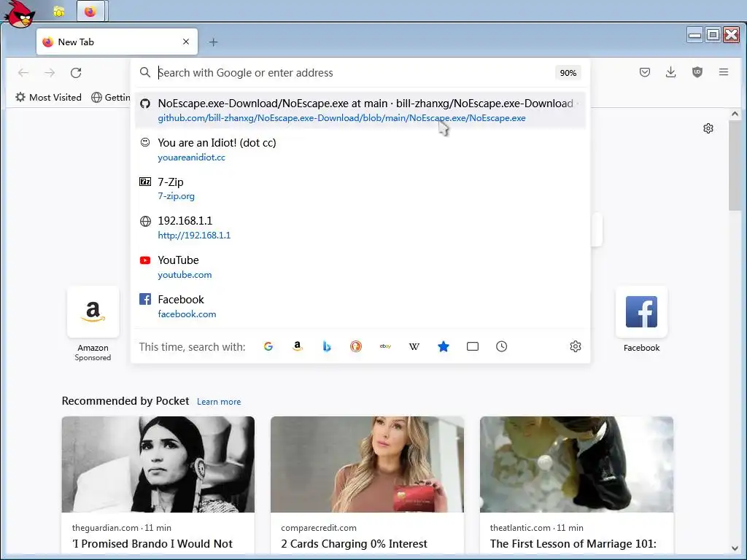This screenshot has height=560, width=747.
Task: Open comparecredit.com card story image
Action: (367, 464)
